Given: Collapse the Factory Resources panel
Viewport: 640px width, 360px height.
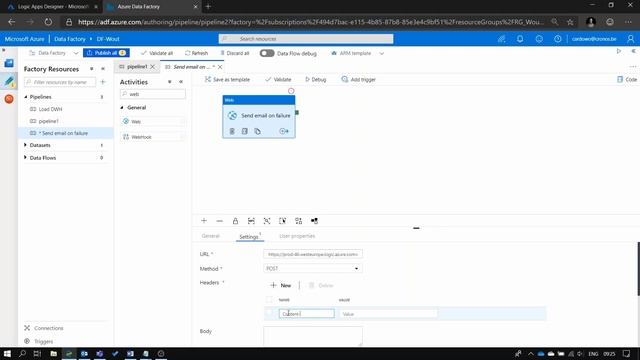Looking at the screenshot, I should click(103, 69).
